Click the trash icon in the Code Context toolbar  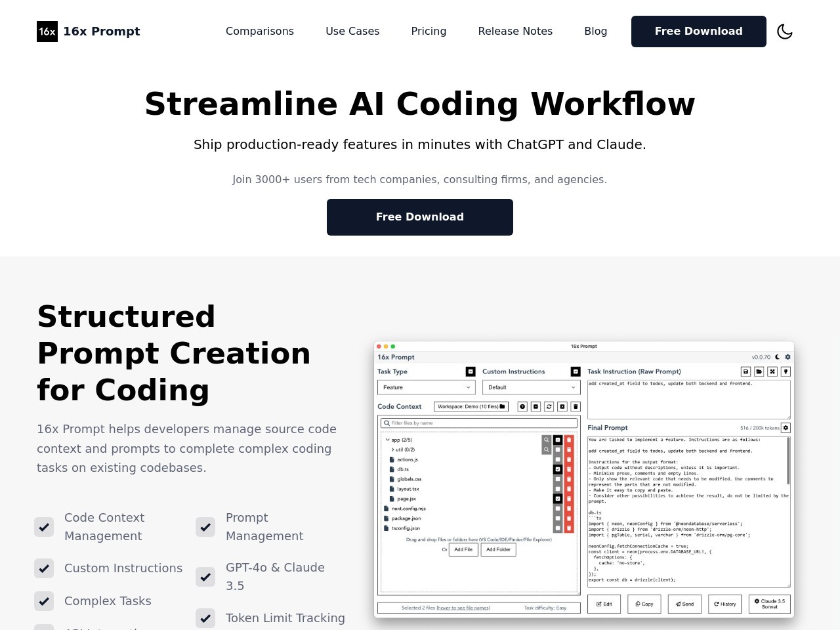pos(576,407)
